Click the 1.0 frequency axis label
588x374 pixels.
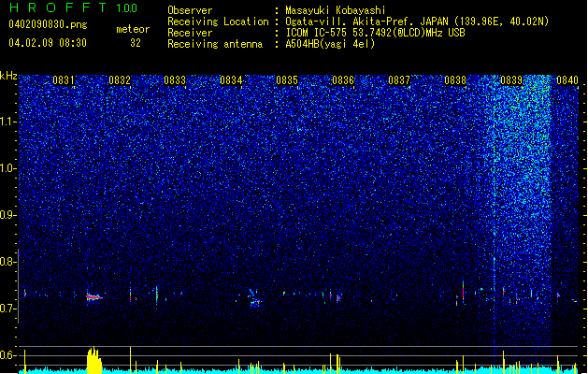coord(8,168)
